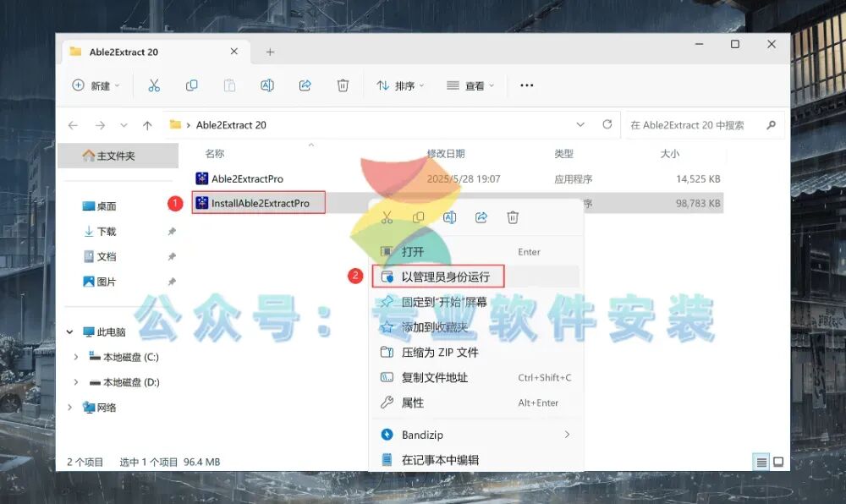Open the Bandizip submenu
846x504 pixels.
475,435
